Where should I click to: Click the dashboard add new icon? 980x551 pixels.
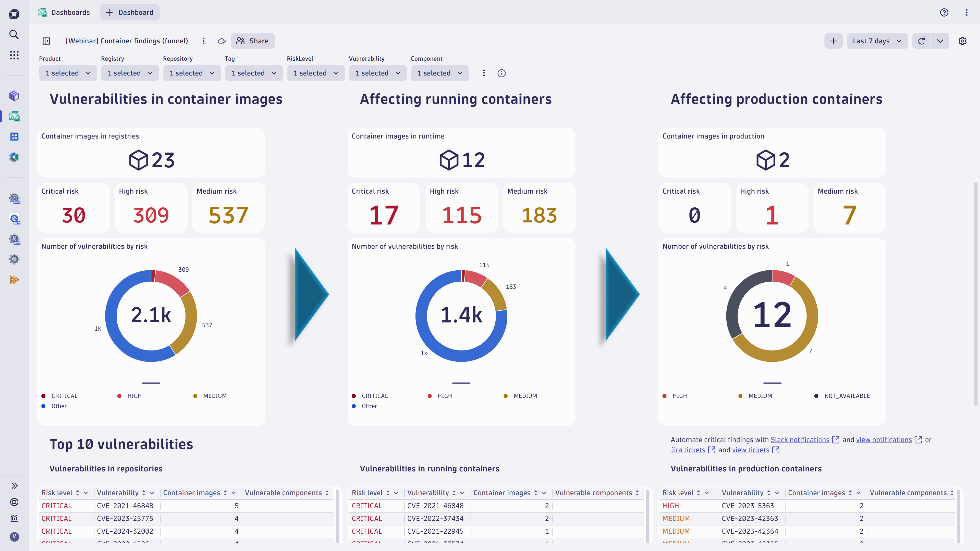point(833,41)
